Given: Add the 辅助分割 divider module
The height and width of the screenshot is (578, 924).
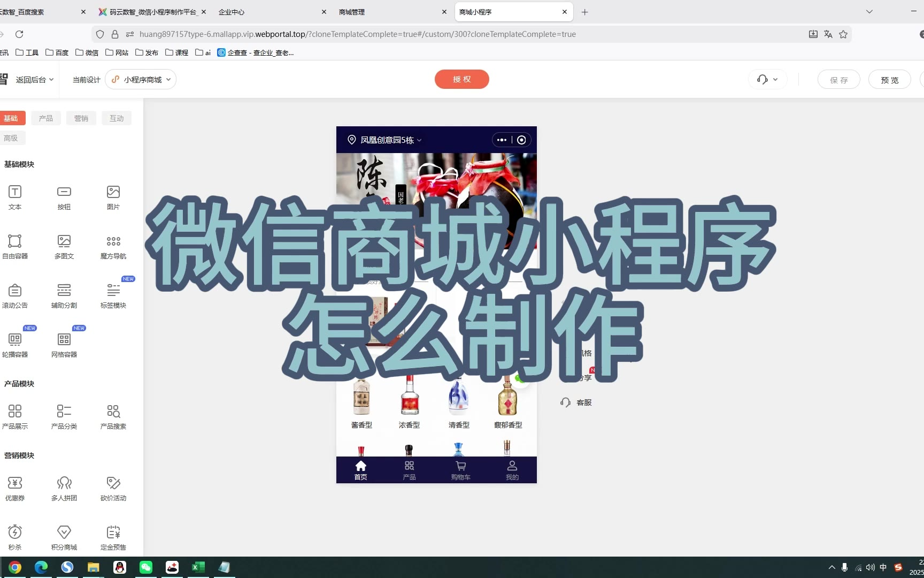Looking at the screenshot, I should [64, 295].
